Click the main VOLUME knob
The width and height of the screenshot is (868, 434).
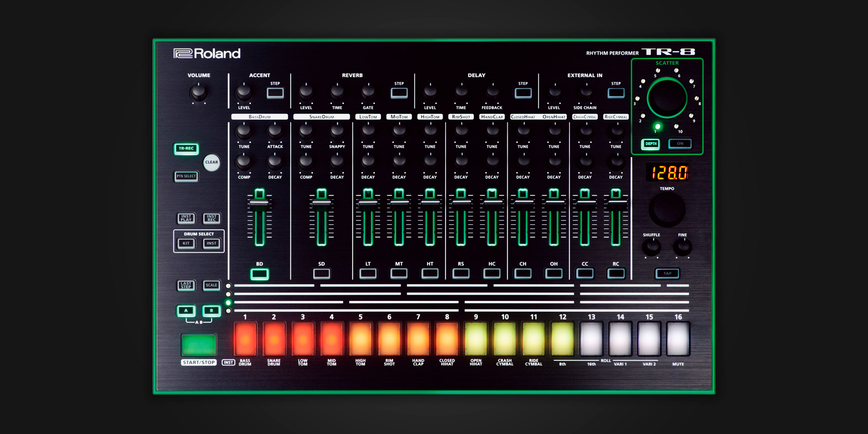[x=199, y=92]
